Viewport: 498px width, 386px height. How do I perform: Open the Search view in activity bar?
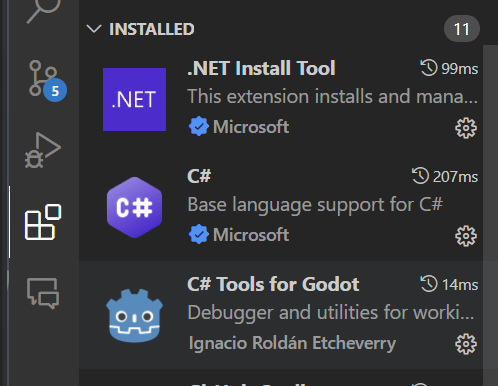click(43, 10)
